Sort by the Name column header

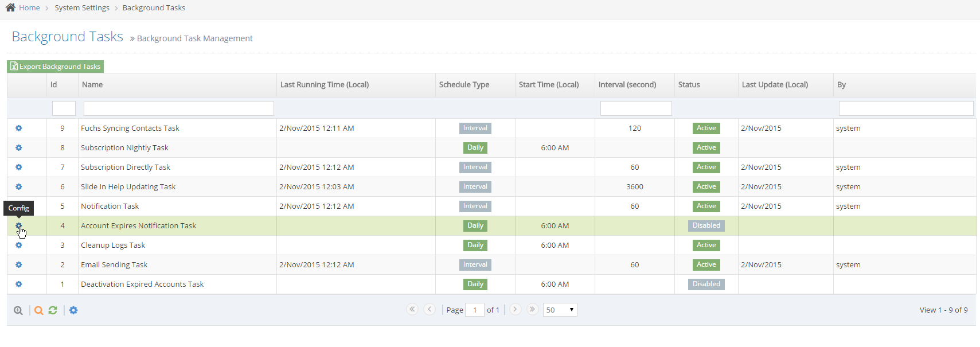pyautogui.click(x=92, y=85)
